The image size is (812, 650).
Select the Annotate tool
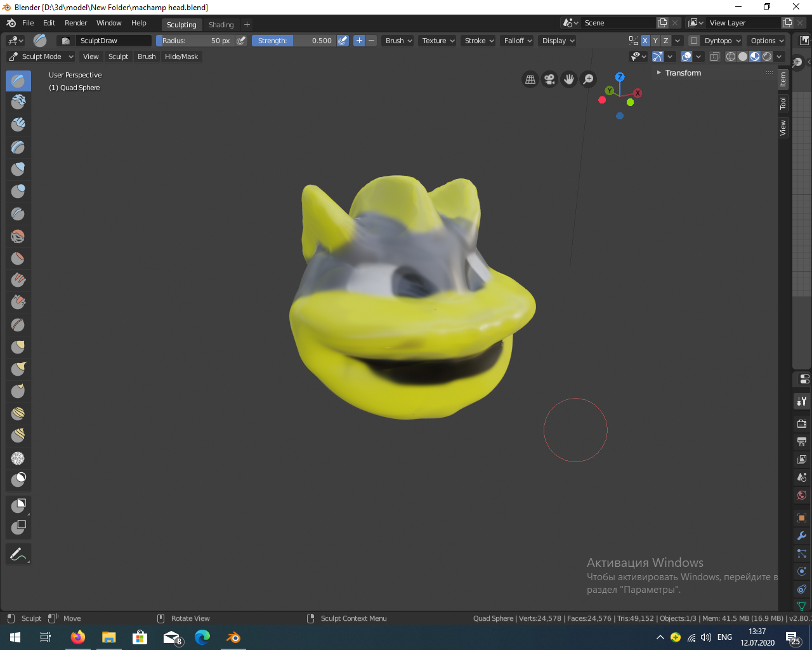pyautogui.click(x=18, y=554)
